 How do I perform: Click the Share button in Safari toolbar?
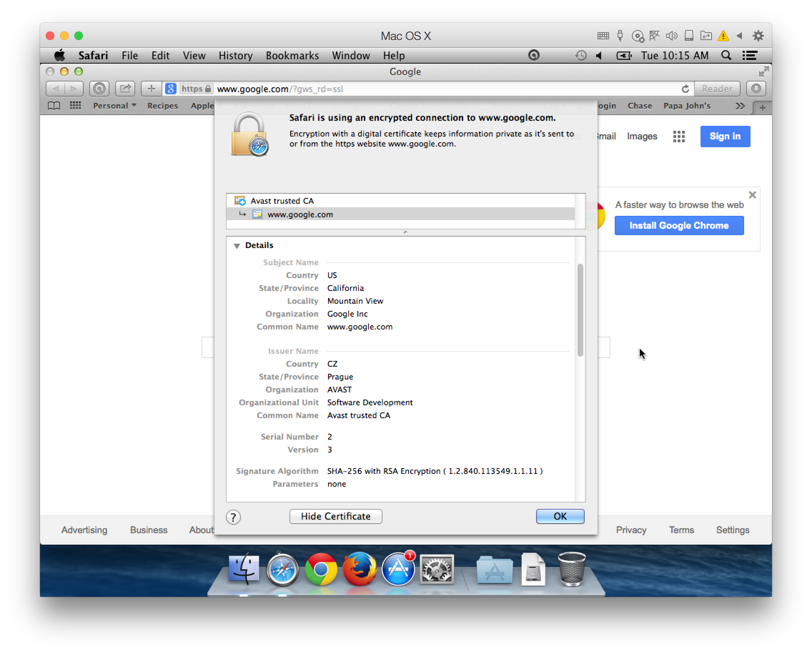tap(125, 89)
